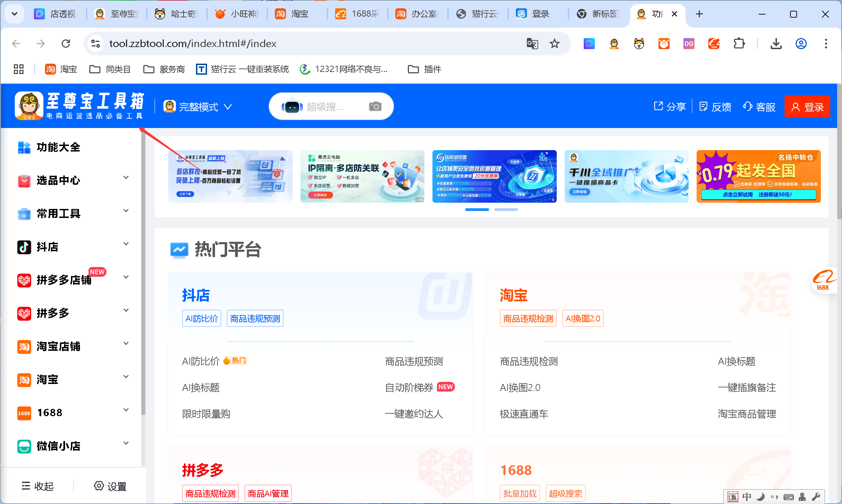
Task: Open the IP隔离·多店防关联 banner
Action: tap(362, 176)
